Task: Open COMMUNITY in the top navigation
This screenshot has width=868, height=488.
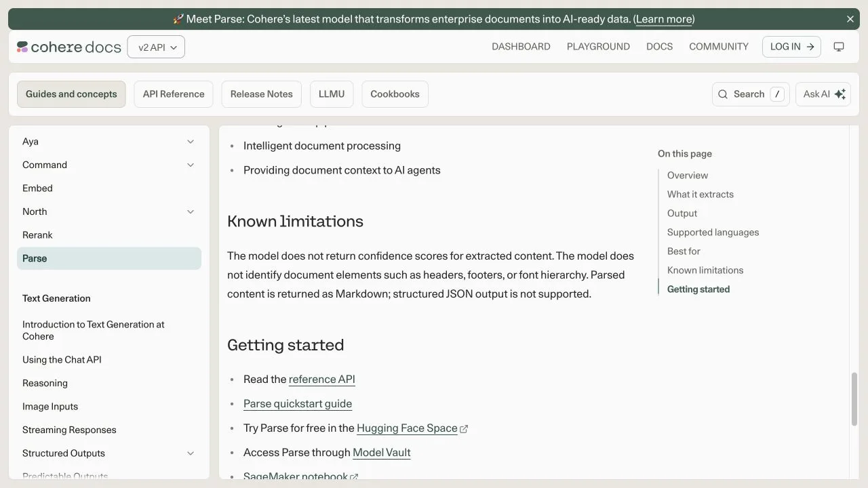Action: click(x=719, y=47)
